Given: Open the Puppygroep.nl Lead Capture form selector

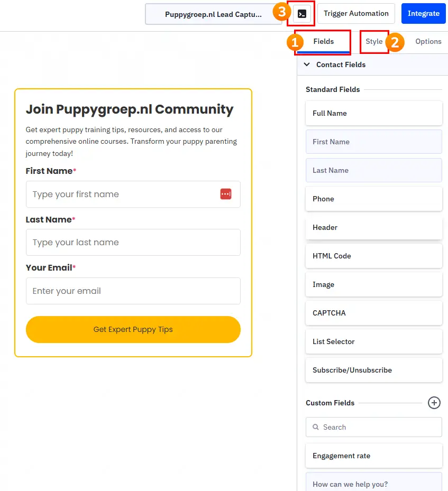Looking at the screenshot, I should coord(214,14).
